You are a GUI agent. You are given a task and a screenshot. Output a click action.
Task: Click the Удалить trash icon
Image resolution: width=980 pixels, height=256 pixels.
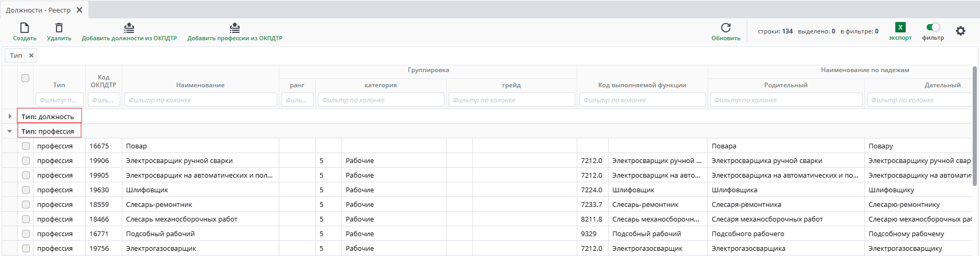[x=59, y=28]
